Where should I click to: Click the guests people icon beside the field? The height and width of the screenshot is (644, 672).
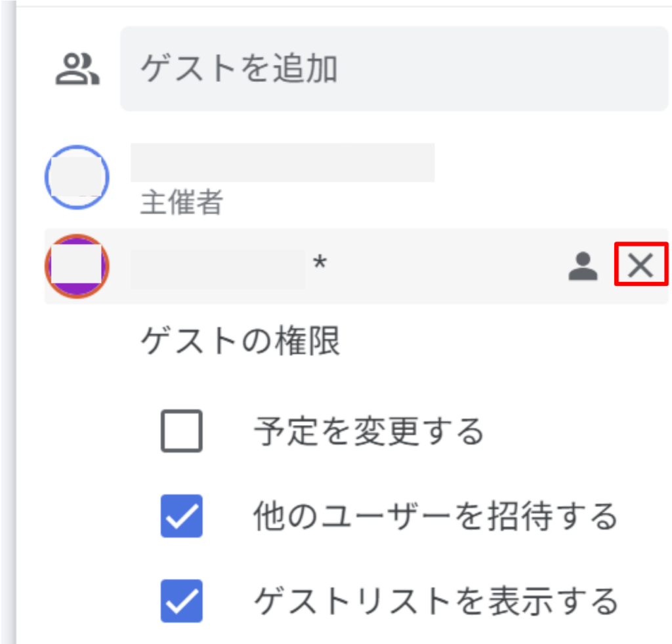tap(77, 70)
